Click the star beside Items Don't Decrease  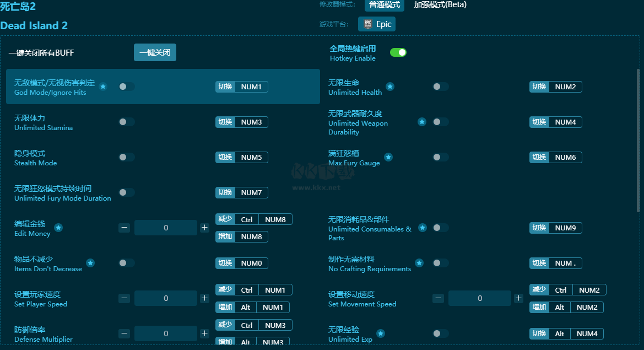click(x=90, y=263)
